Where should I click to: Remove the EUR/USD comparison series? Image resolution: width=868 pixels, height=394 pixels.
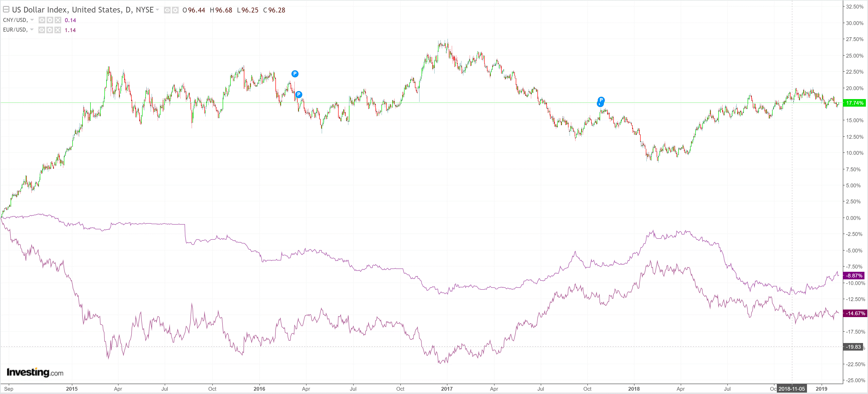pyautogui.click(x=58, y=30)
